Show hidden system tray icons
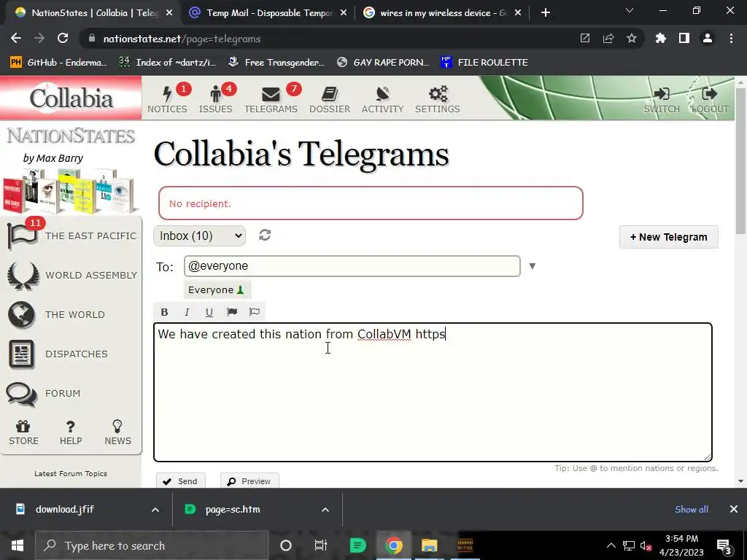 (611, 545)
